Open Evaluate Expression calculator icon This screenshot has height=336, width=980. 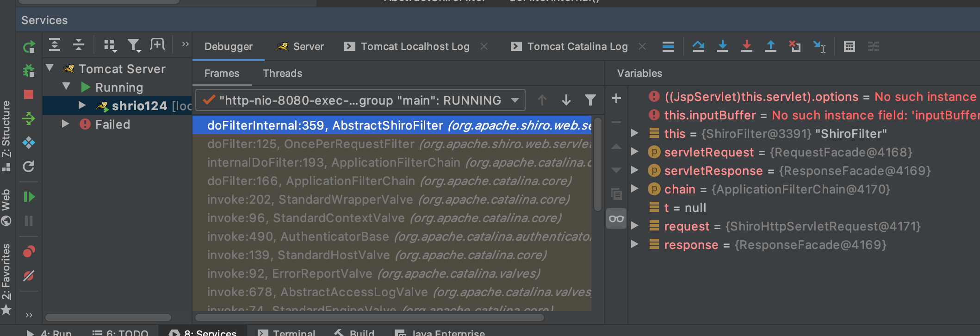pos(850,46)
